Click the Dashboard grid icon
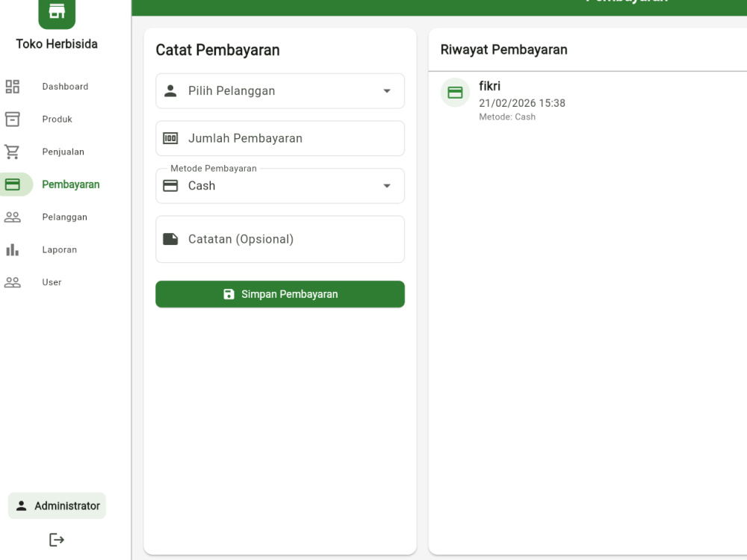The image size is (747, 560). (x=13, y=87)
